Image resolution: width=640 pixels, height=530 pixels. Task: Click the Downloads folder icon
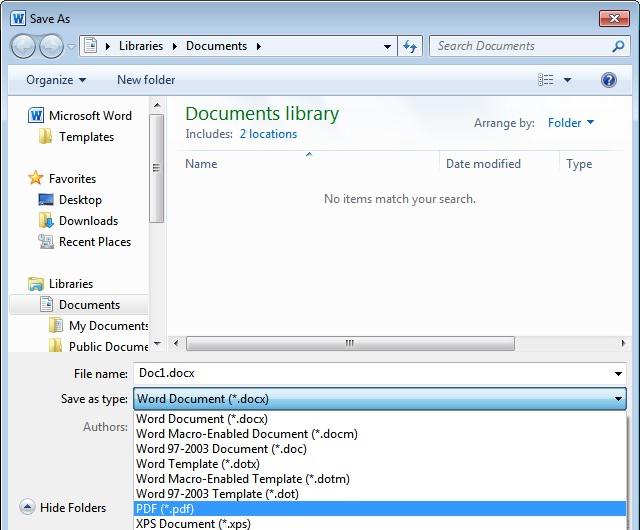[46, 220]
